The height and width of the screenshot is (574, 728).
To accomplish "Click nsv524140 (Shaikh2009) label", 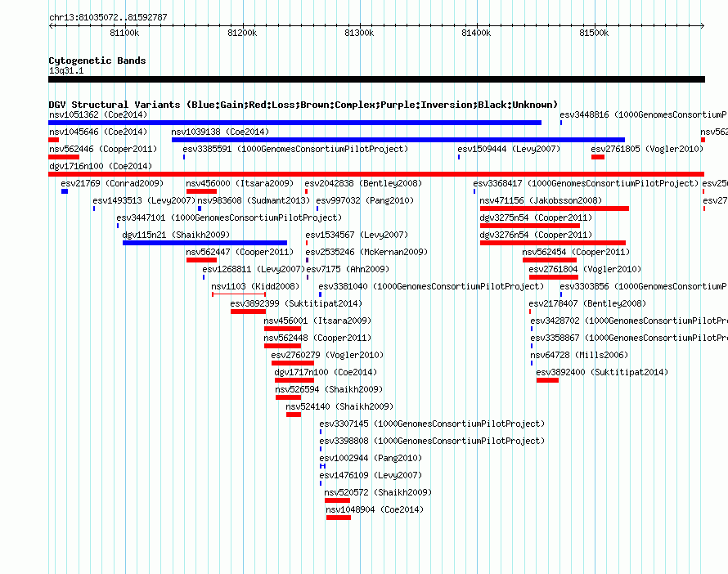I will (x=339, y=406).
